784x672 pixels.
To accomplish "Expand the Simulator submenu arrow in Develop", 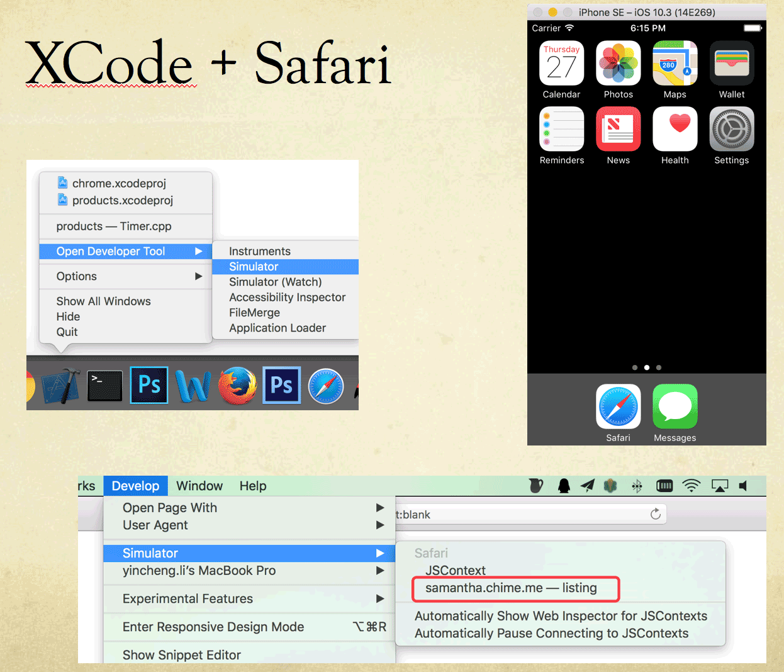I will point(380,553).
